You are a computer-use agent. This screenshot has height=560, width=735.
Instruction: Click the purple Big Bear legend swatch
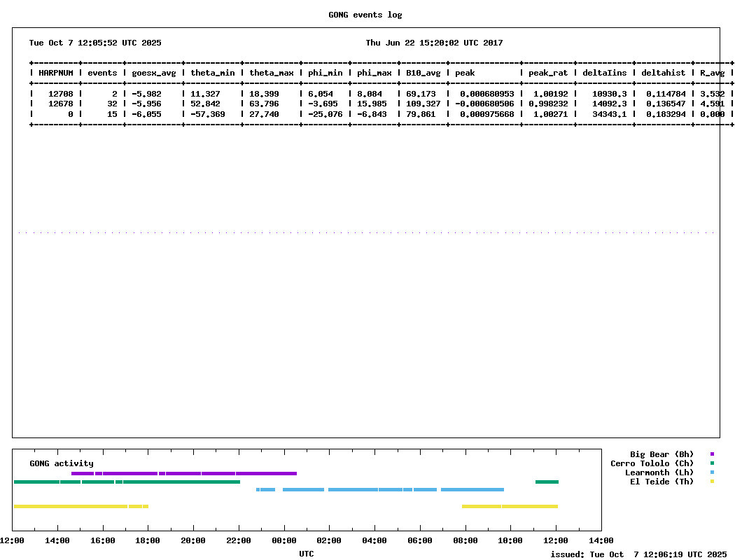(x=712, y=454)
